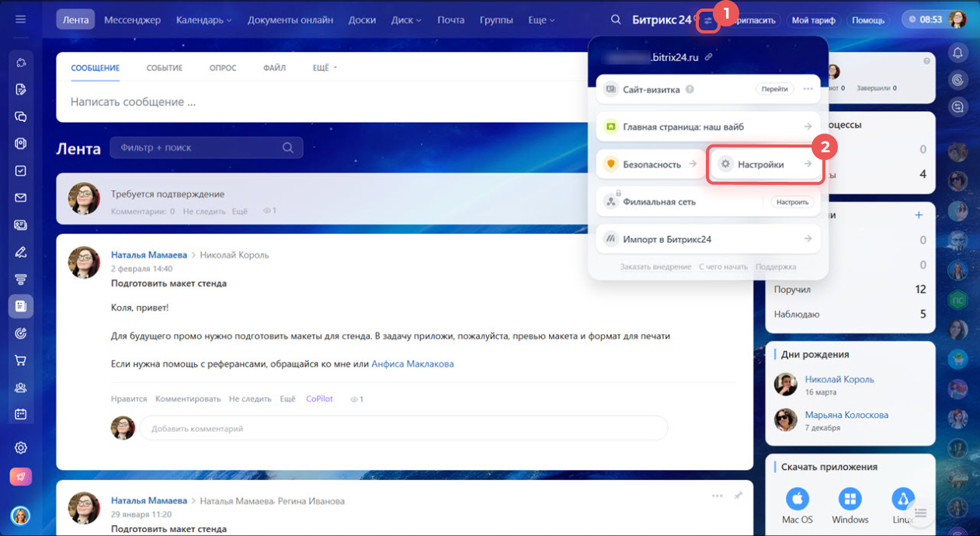980x536 pixels.
Task: Switch to the Мессенджер menu item
Action: (132, 19)
